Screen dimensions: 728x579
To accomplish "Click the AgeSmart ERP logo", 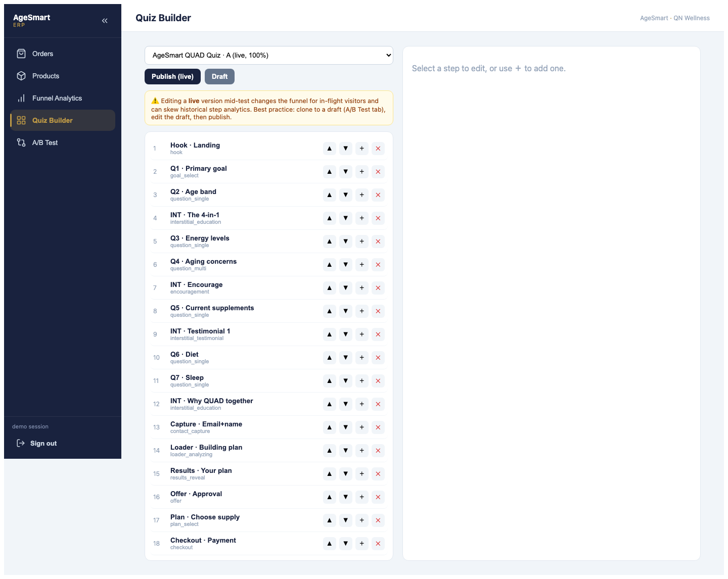I will tap(31, 20).
